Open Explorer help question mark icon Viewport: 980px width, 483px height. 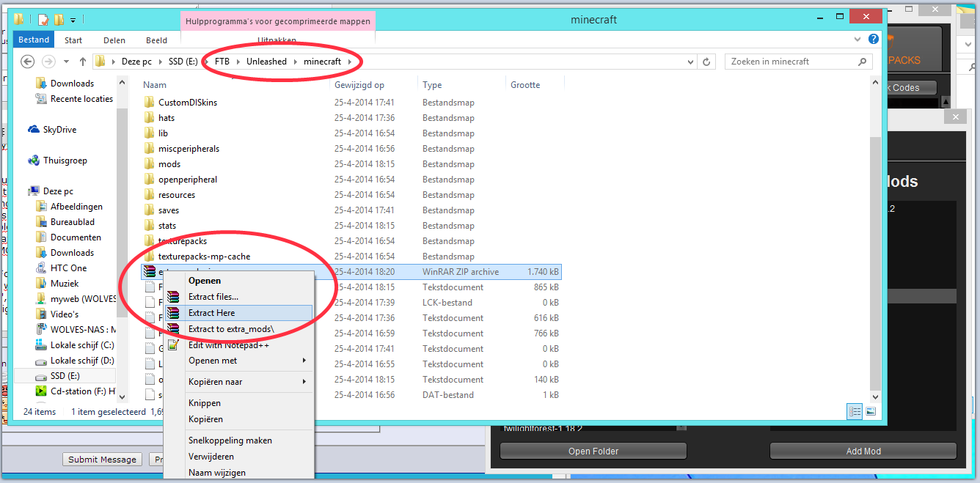pos(874,40)
